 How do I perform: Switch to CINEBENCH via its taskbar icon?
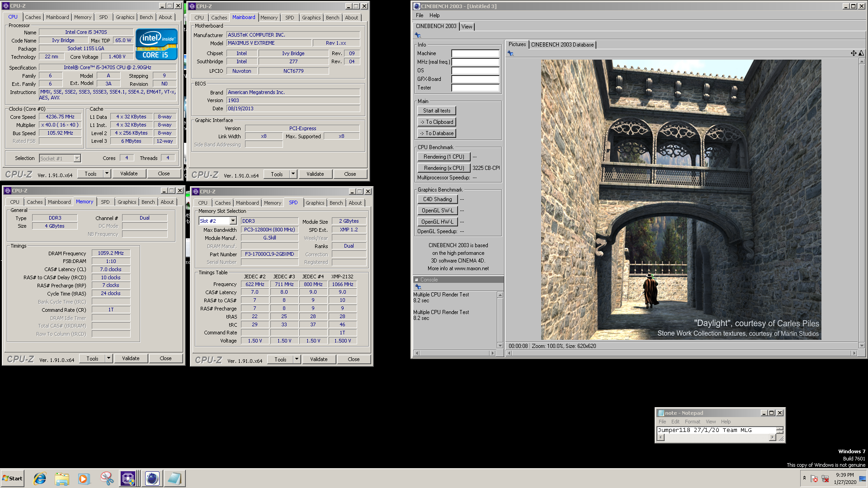point(152,479)
